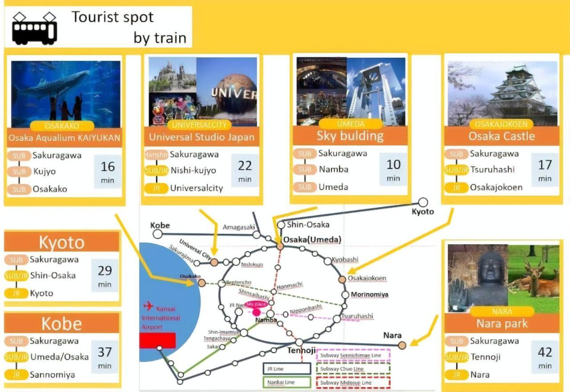
Task: Click the SUB/JR badge next to Tennoji row
Action: pos(456,357)
